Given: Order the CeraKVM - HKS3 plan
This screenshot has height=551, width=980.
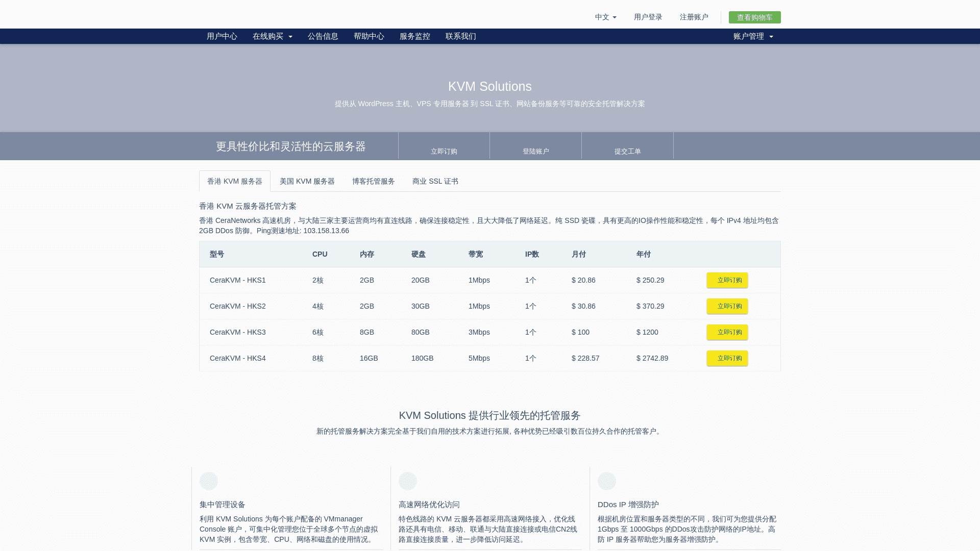Looking at the screenshot, I should (x=727, y=332).
